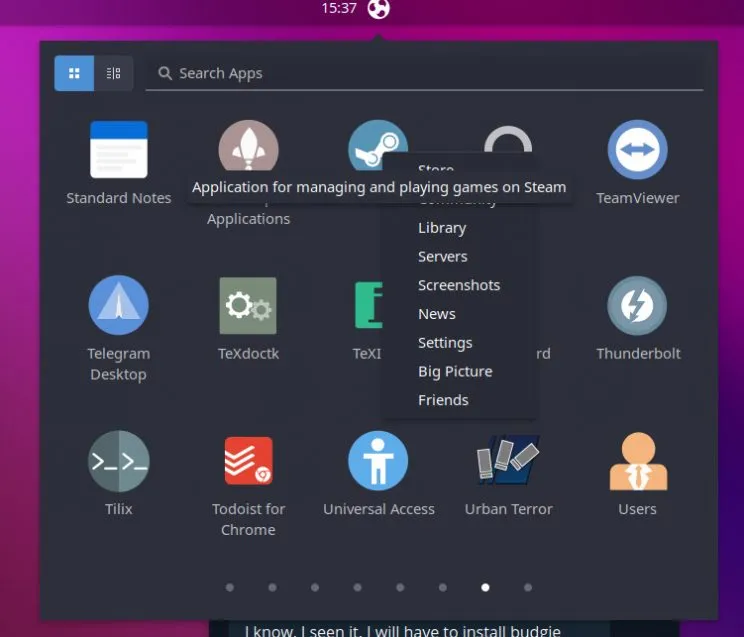The width and height of the screenshot is (744, 637).
Task: Click the Ubuntu Budgie menu logo in top panel
Action: click(x=378, y=8)
